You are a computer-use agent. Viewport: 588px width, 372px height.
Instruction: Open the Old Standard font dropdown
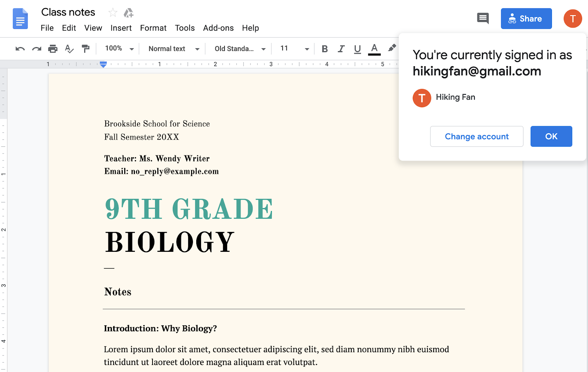coord(239,49)
